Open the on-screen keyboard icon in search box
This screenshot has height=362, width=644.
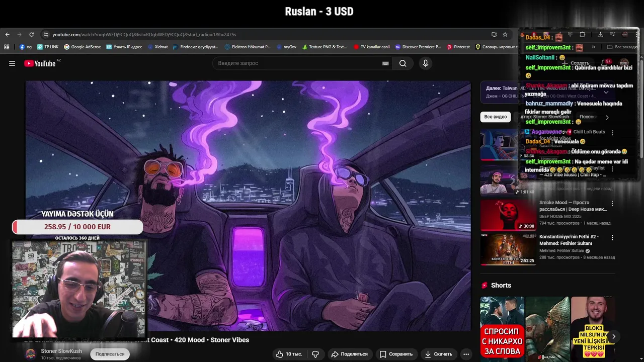pos(385,63)
